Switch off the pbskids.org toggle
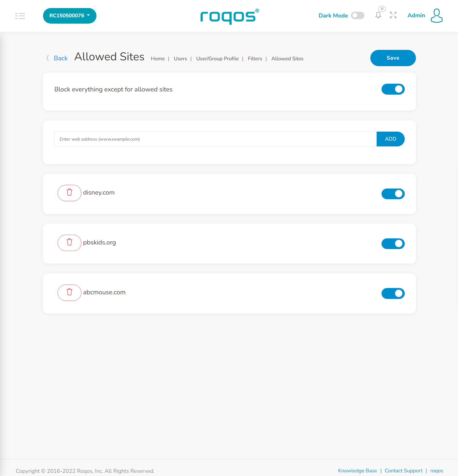The width and height of the screenshot is (458, 476). click(393, 243)
